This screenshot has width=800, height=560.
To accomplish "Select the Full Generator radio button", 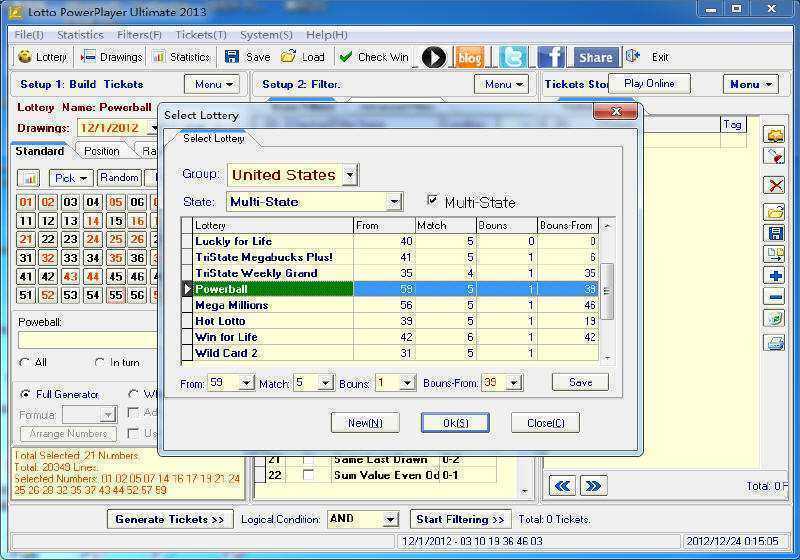I will (x=24, y=394).
